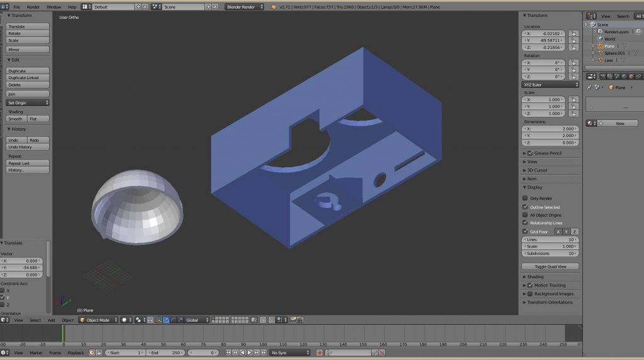Expand the 3D Cursor panel
Viewport: 644px width, 360px height.
coord(537,170)
